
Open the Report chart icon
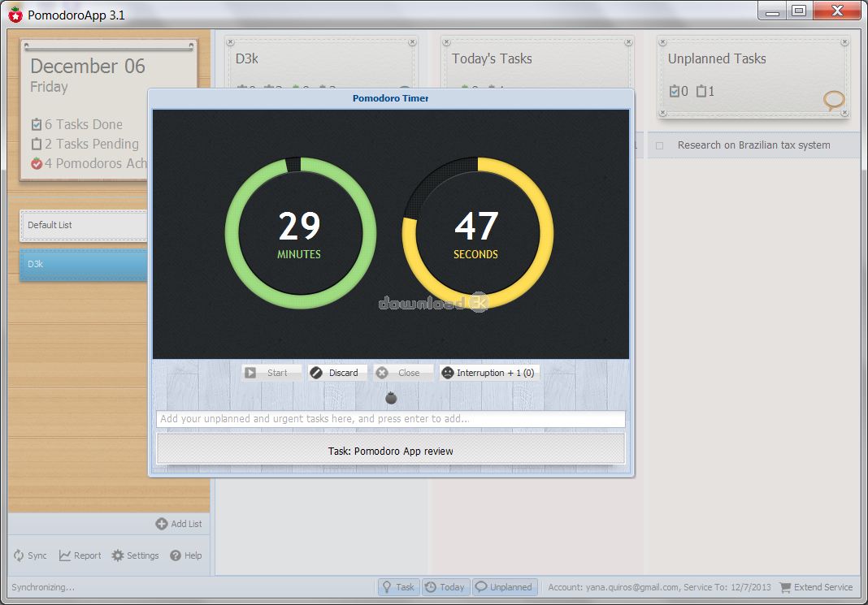65,555
